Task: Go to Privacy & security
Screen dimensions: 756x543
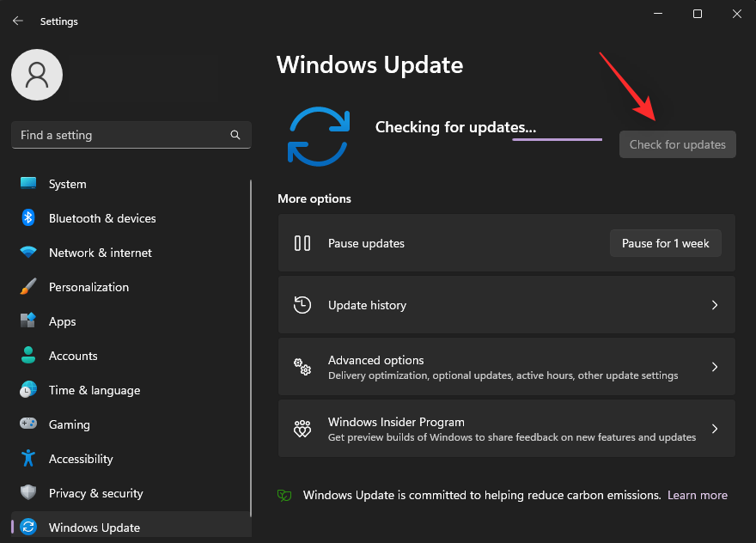Action: pos(131,493)
